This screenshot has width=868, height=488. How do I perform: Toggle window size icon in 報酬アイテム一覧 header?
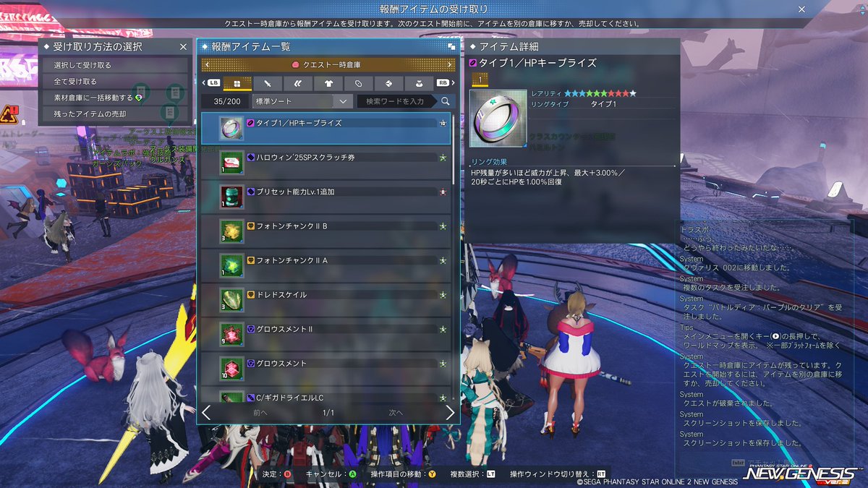[451, 46]
